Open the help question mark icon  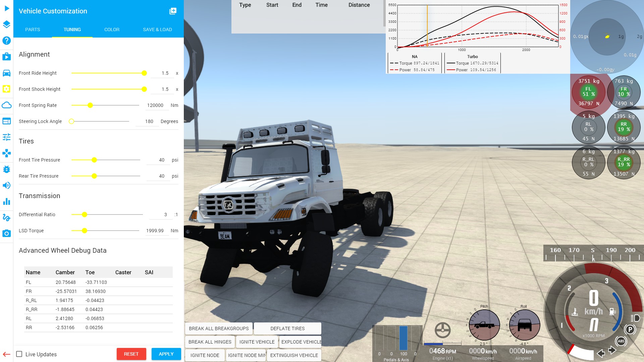click(7, 41)
